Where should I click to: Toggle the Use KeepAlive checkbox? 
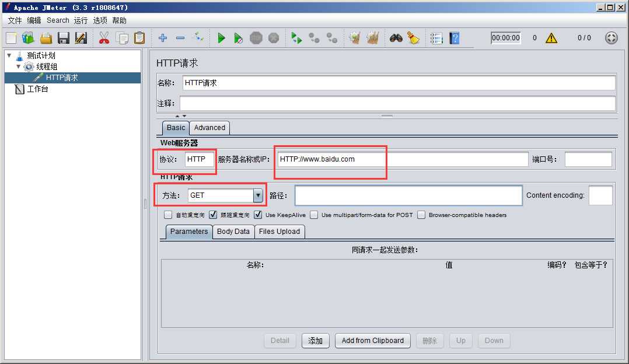coord(258,215)
